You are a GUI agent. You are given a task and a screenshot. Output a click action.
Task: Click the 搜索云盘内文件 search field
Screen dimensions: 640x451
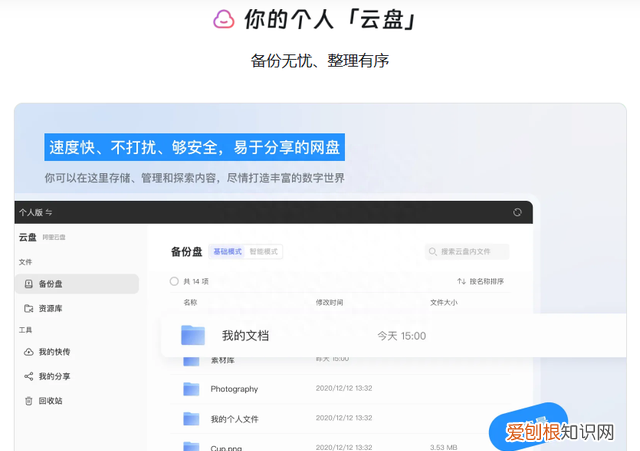[x=467, y=251]
